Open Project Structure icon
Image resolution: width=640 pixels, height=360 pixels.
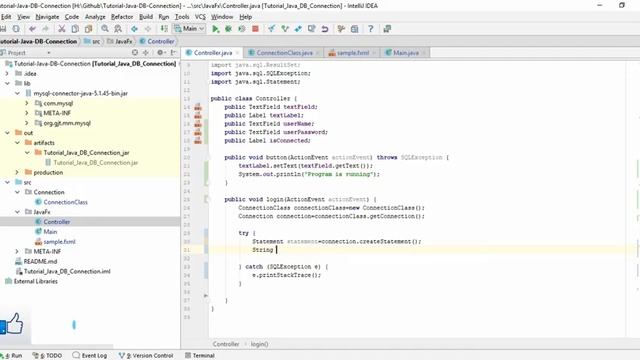(354, 29)
